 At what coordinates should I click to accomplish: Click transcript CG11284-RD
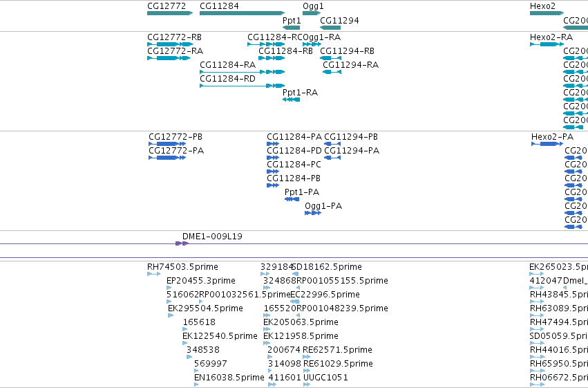point(243,86)
